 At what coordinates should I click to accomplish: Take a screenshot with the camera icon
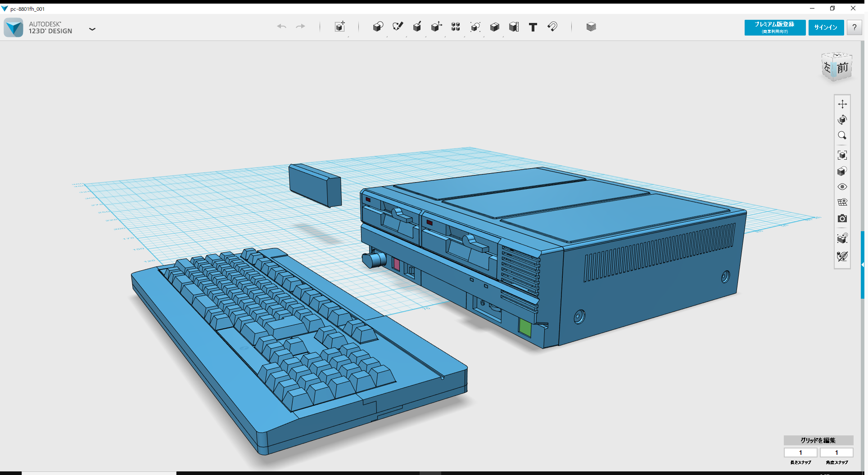[842, 219]
